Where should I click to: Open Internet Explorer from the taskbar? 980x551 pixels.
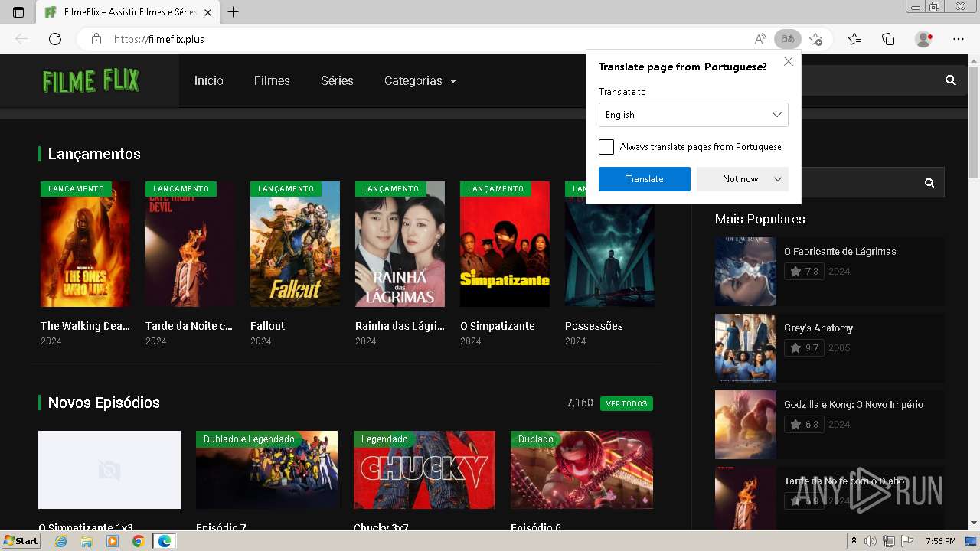[61, 541]
